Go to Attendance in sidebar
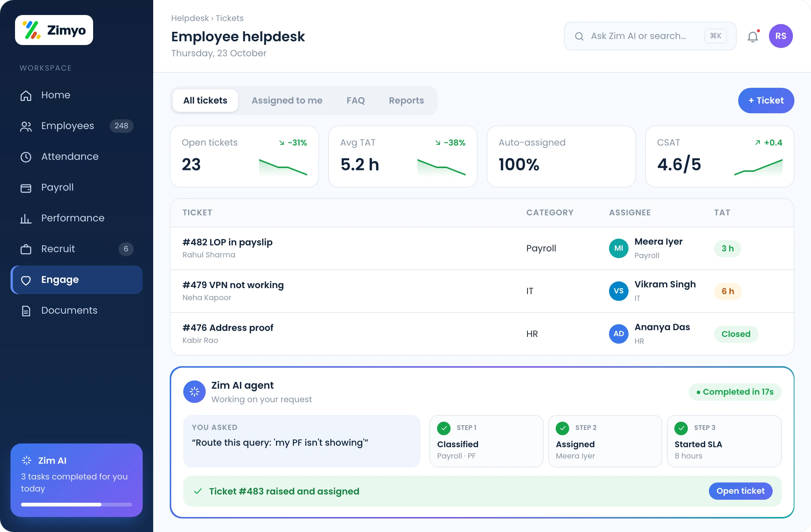 (77, 157)
